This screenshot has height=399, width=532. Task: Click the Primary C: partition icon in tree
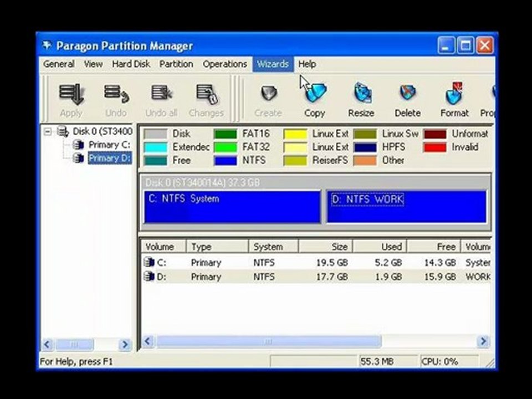[x=78, y=145]
